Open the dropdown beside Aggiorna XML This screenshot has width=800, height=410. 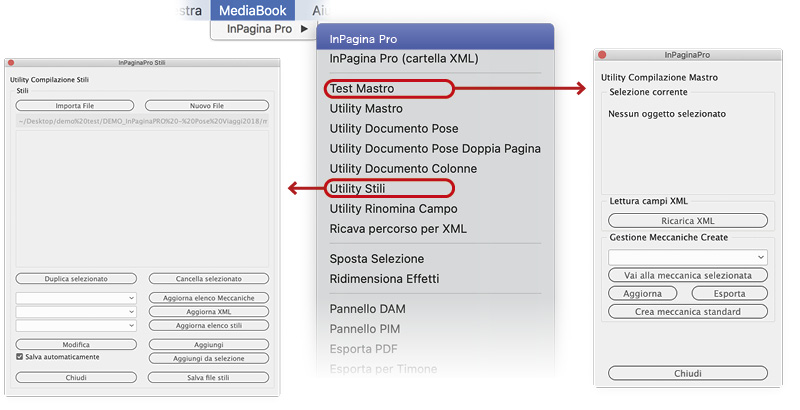coord(77,312)
